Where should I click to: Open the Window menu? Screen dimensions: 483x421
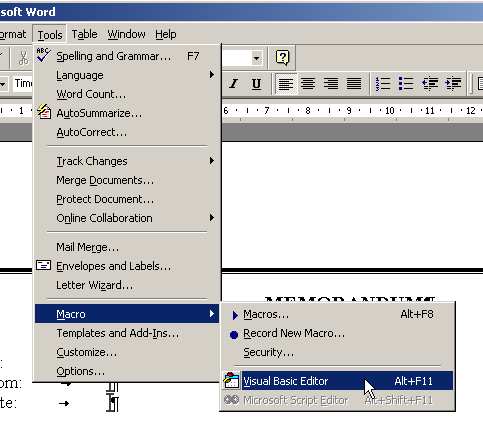click(126, 34)
